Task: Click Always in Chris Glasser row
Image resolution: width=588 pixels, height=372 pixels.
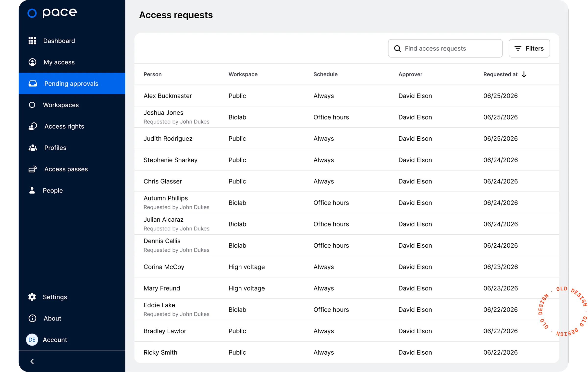Action: coord(324,181)
